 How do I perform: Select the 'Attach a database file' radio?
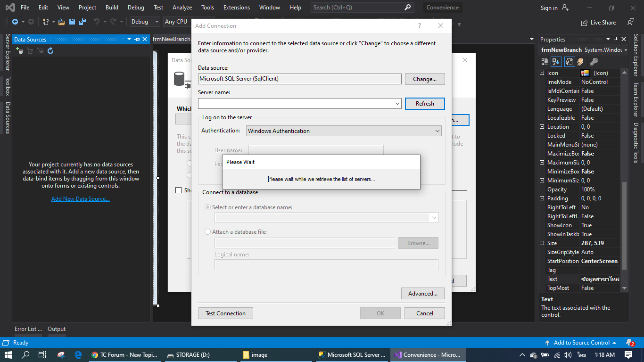pyautogui.click(x=208, y=232)
